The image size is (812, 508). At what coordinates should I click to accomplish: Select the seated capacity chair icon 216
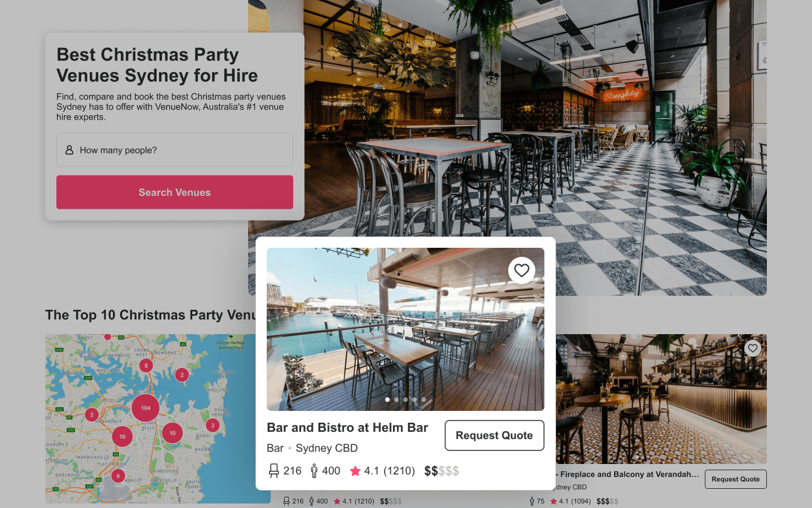(x=274, y=471)
